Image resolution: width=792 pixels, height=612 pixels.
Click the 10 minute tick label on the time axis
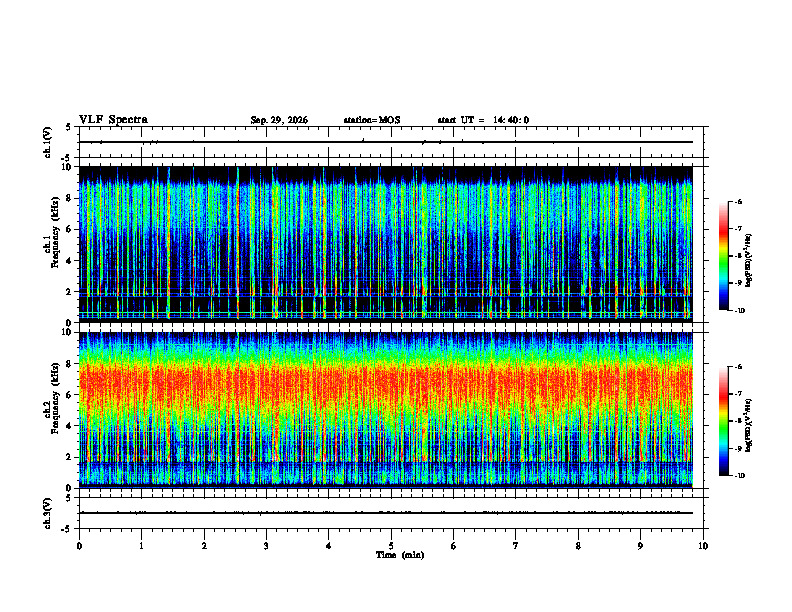click(703, 546)
